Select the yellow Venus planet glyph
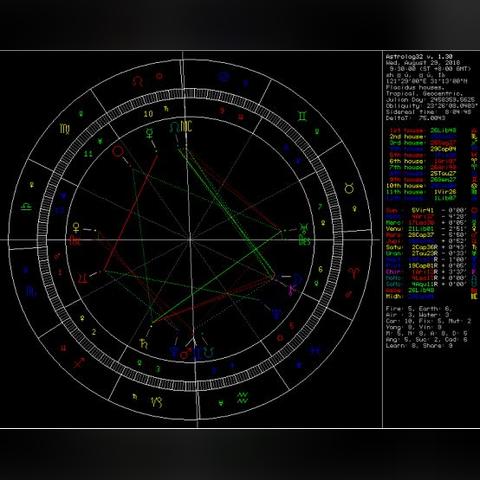This screenshot has height=480, width=480. pos(76,228)
